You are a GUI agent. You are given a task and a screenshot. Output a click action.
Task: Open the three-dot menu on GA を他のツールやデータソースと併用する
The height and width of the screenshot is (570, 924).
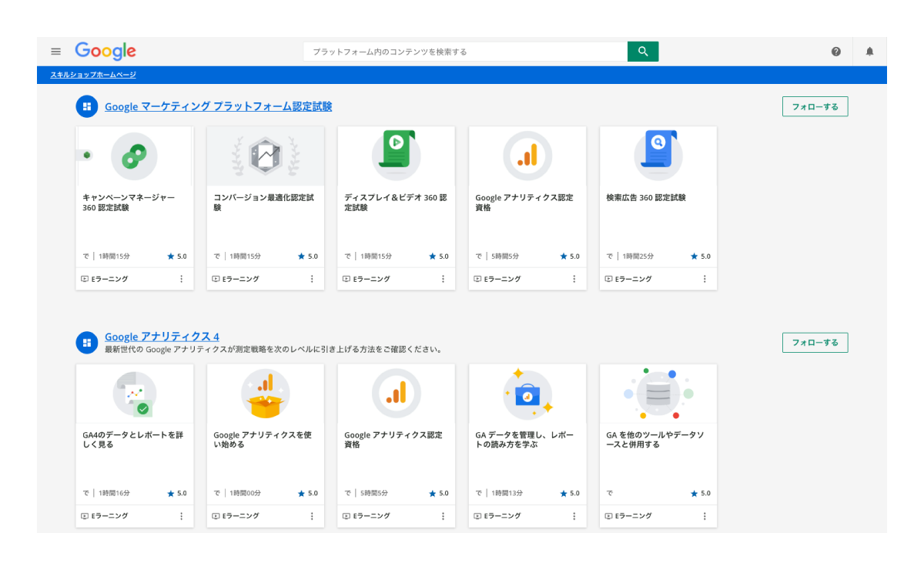[705, 515]
